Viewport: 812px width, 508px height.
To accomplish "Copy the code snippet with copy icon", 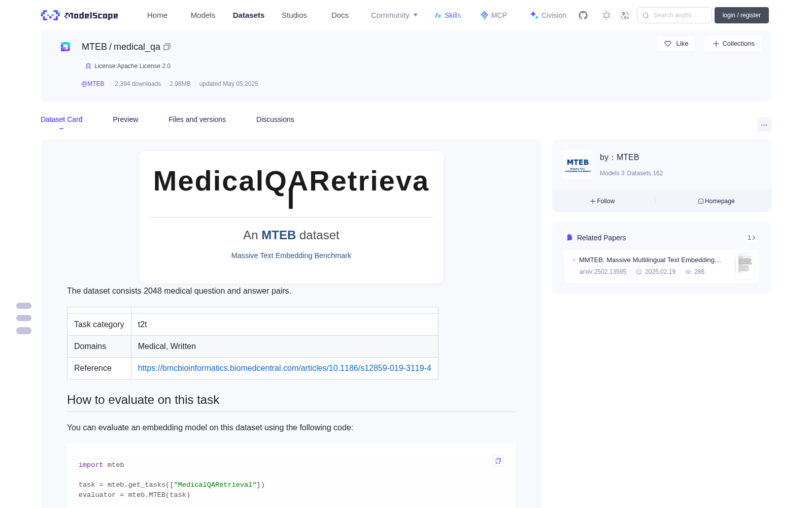I will (498, 461).
